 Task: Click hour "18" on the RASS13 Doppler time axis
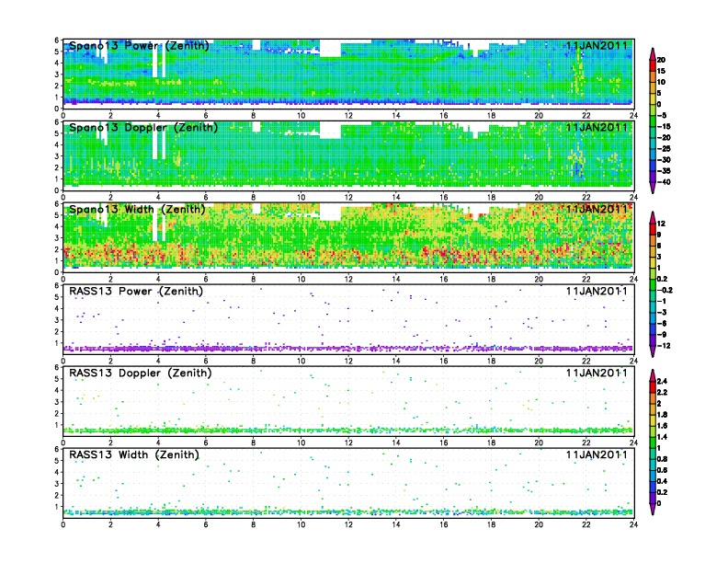(x=491, y=442)
